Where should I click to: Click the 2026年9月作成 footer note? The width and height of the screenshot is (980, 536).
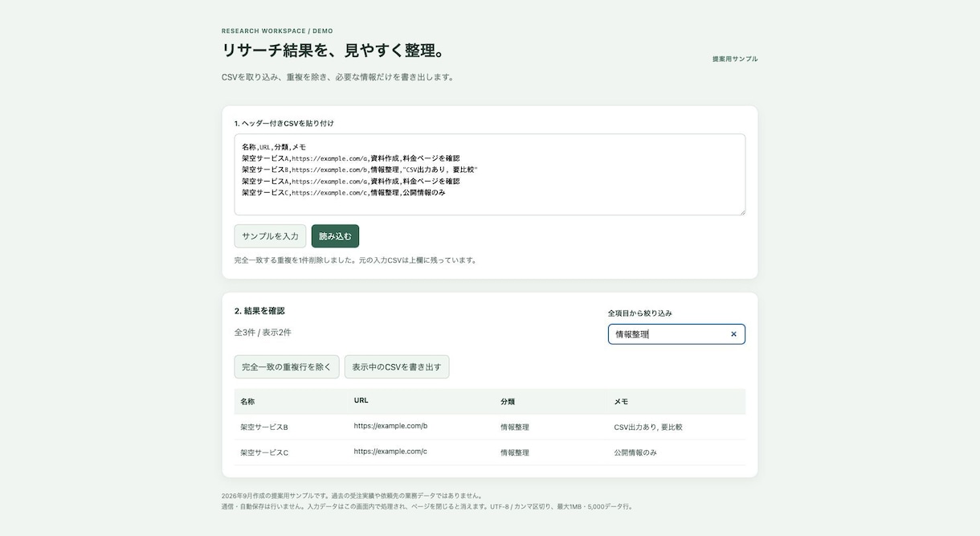(353, 496)
